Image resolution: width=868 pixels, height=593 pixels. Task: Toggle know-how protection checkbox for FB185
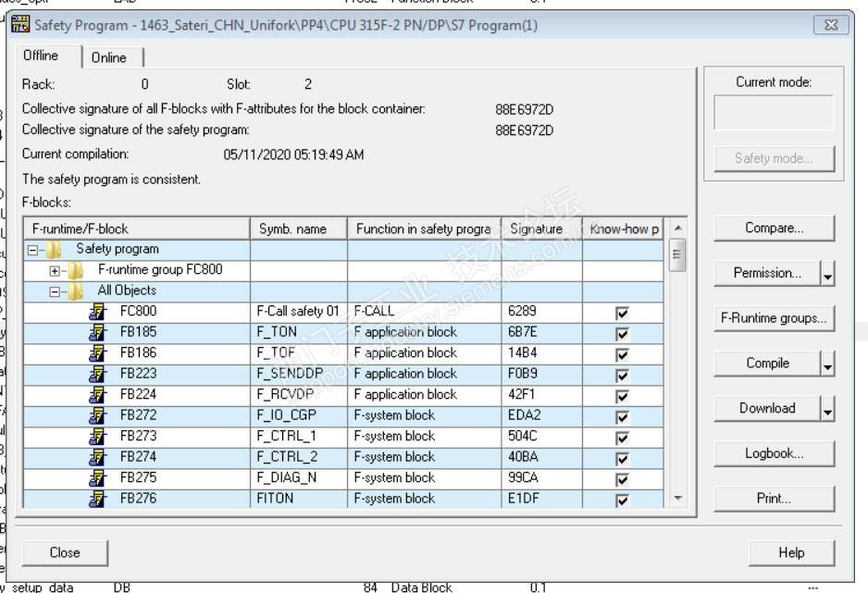(622, 334)
